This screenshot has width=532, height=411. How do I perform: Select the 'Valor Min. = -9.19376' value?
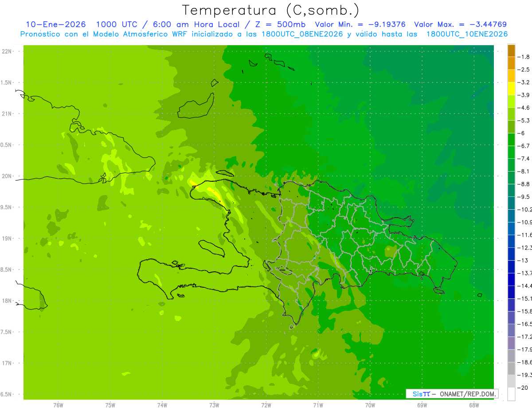[x=360, y=24]
